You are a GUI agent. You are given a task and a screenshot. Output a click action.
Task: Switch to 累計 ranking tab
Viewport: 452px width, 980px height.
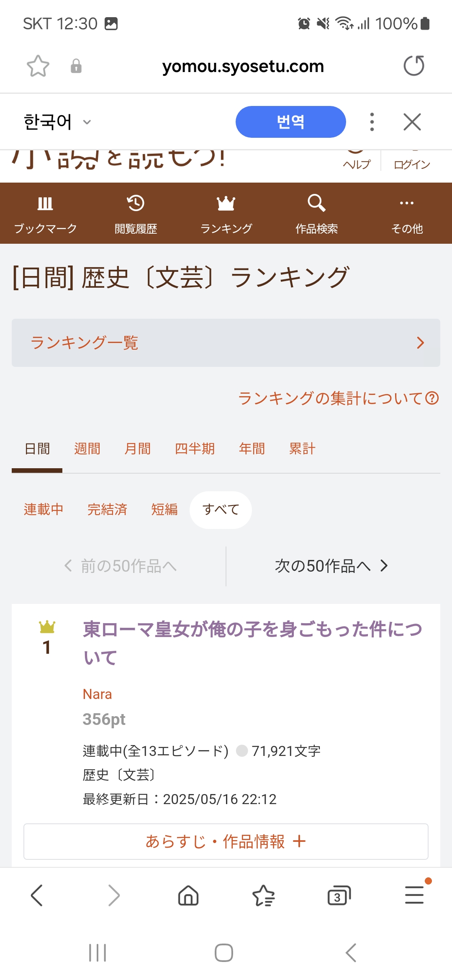tap(302, 449)
